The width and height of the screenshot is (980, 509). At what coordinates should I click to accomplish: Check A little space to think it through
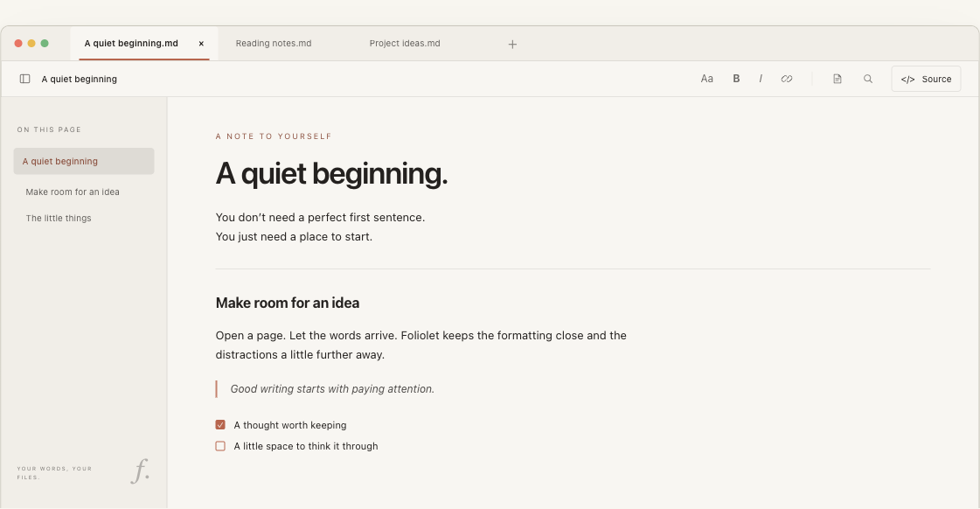coord(220,446)
